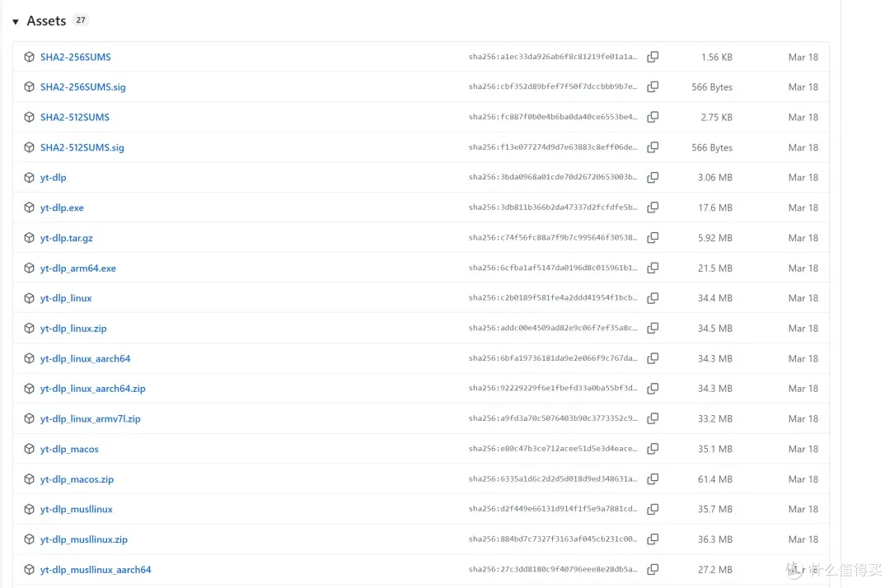The width and height of the screenshot is (890, 588).
Task: Download the yt-dlp_macos binary
Action: point(69,449)
